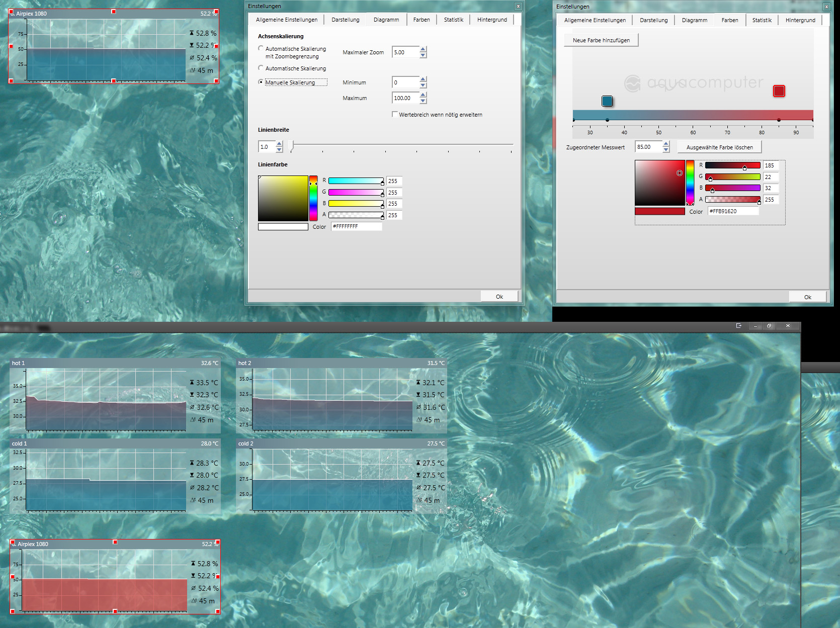
Task: Click the down arrow of Linienbreite spinner
Action: tap(279, 149)
